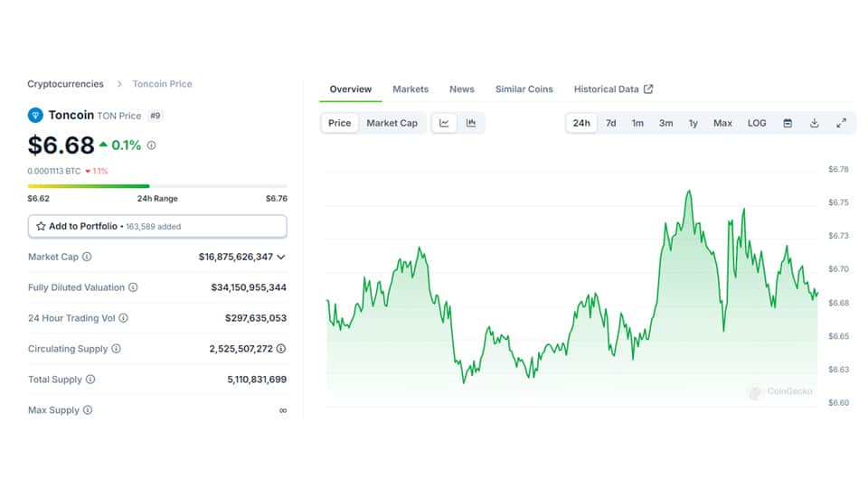
Task: Download the chart data icon
Action: click(x=815, y=123)
